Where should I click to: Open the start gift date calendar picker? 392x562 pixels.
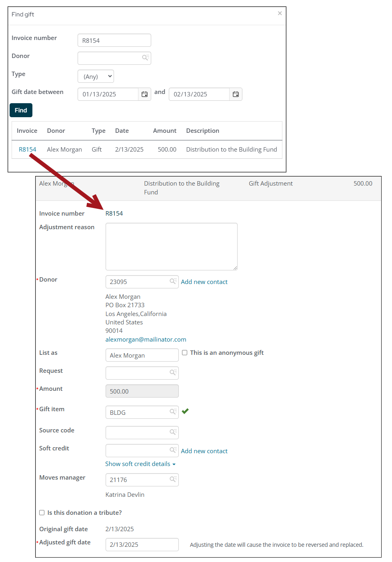(x=144, y=94)
